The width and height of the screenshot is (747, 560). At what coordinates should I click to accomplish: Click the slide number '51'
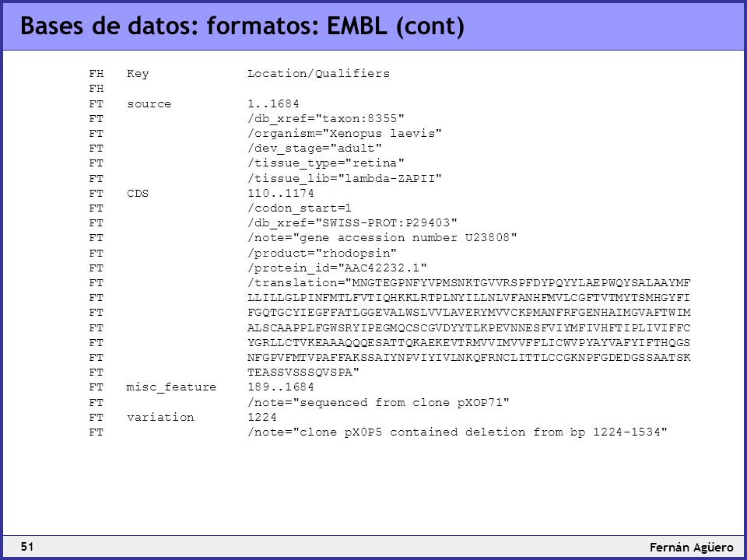(27, 547)
